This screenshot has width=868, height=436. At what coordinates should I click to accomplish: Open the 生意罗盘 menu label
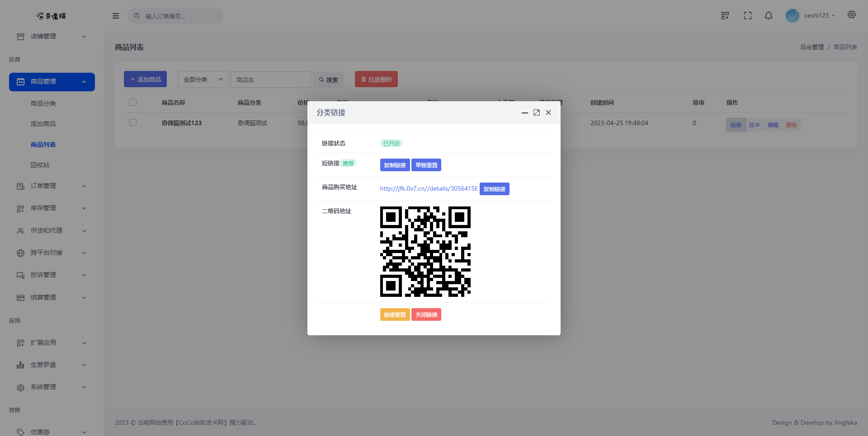coord(43,365)
